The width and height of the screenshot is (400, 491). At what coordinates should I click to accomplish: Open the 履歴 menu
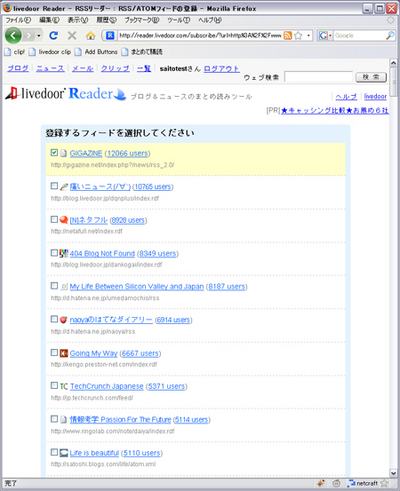(x=106, y=20)
